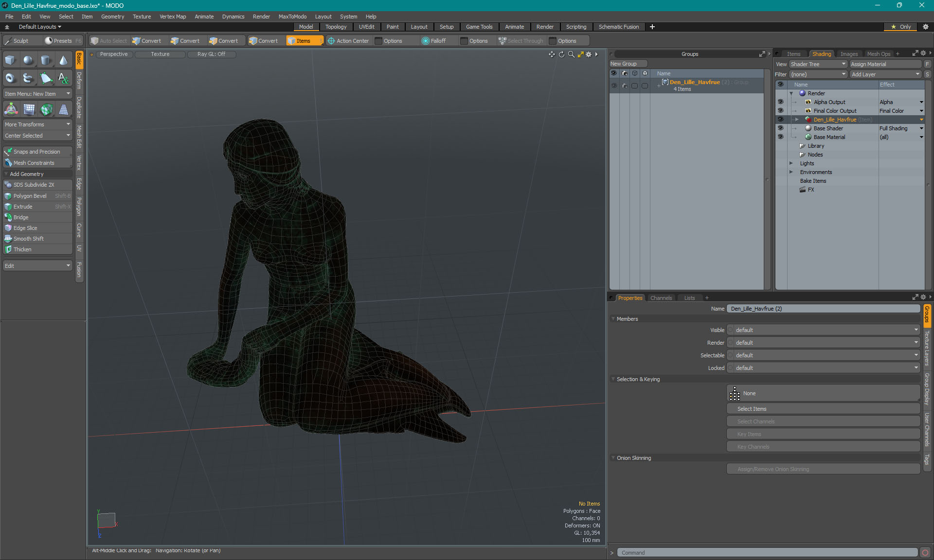Activate the Smooth Shift tool
The width and height of the screenshot is (934, 560).
tap(37, 239)
